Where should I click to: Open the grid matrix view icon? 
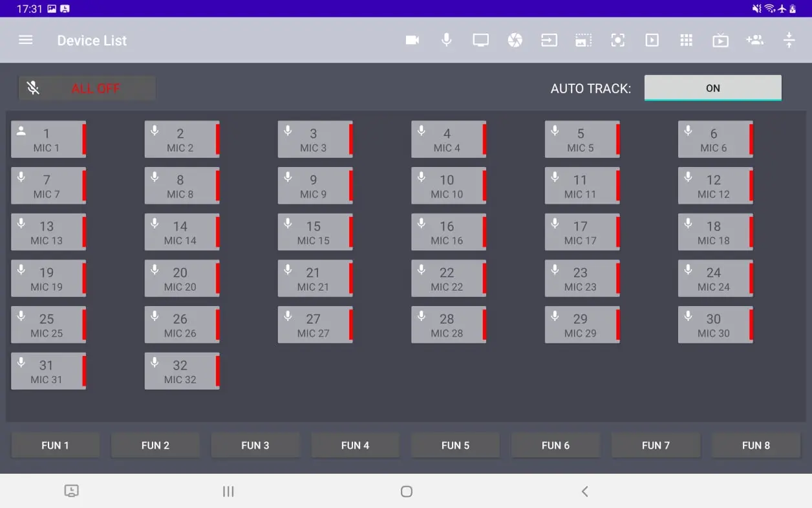(686, 40)
